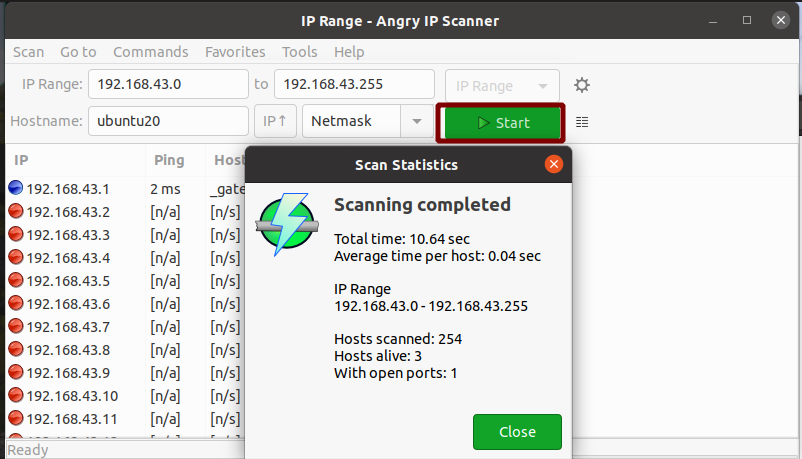802x459 pixels.
Task: Open the Scan menu
Action: pos(29,52)
